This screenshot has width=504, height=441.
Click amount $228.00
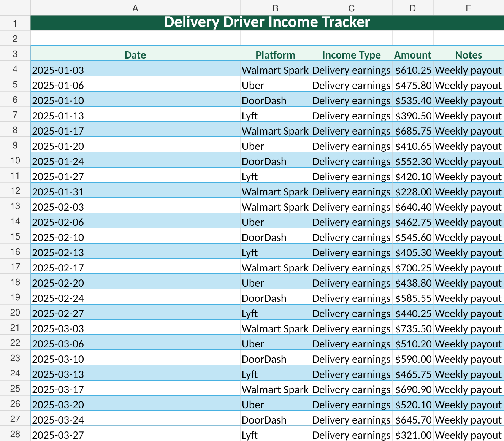pyautogui.click(x=413, y=190)
